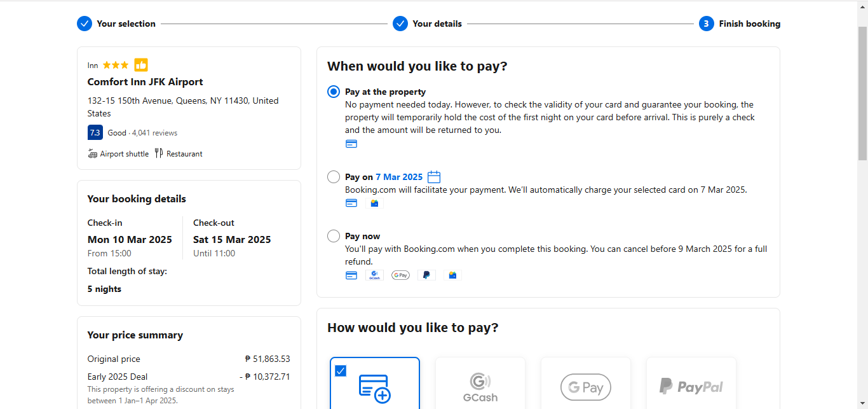
Task: Click the Airport shuttle icon
Action: point(93,153)
